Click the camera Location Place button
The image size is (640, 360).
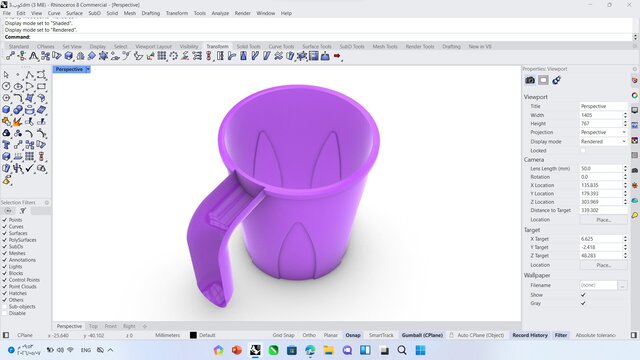tap(603, 220)
